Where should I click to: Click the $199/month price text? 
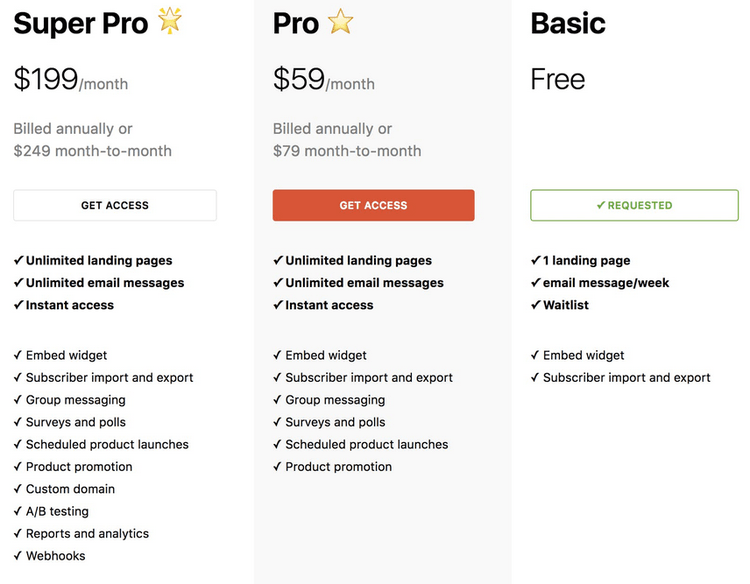point(71,80)
